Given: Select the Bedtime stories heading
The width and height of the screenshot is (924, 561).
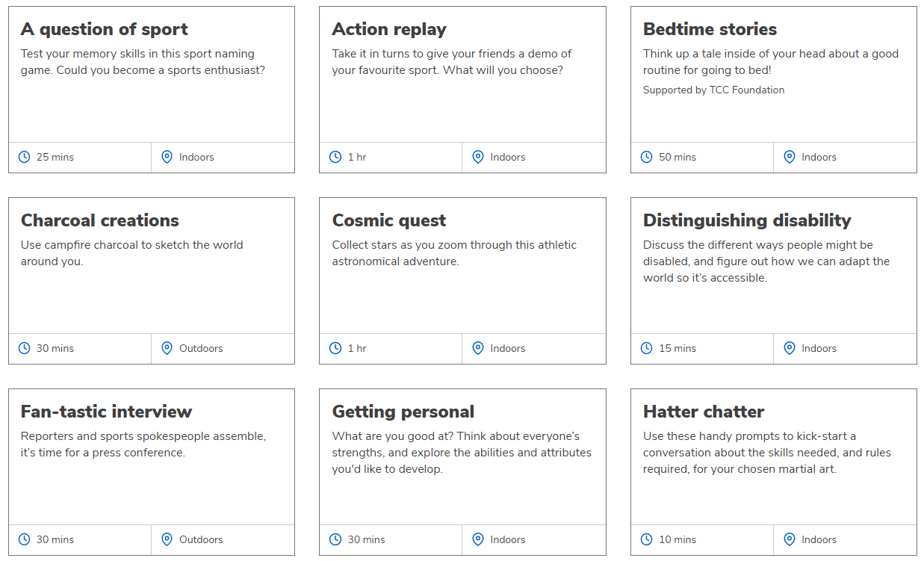Looking at the screenshot, I should click(710, 29).
